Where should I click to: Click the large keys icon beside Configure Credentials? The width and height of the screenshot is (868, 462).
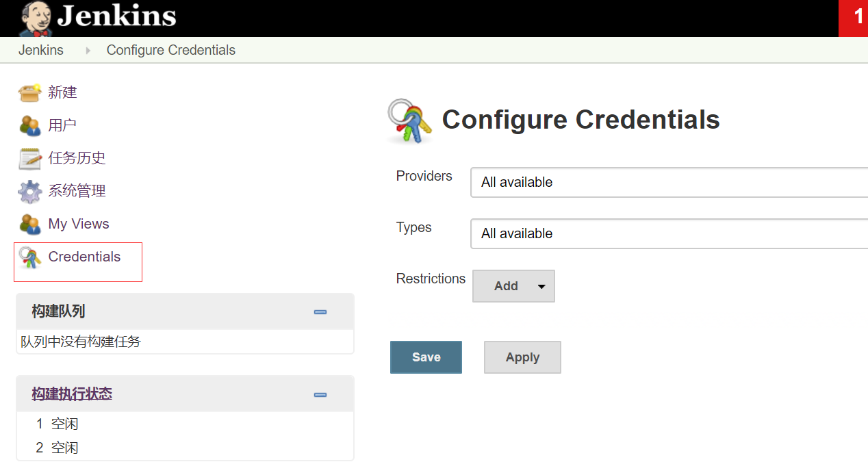tap(409, 120)
